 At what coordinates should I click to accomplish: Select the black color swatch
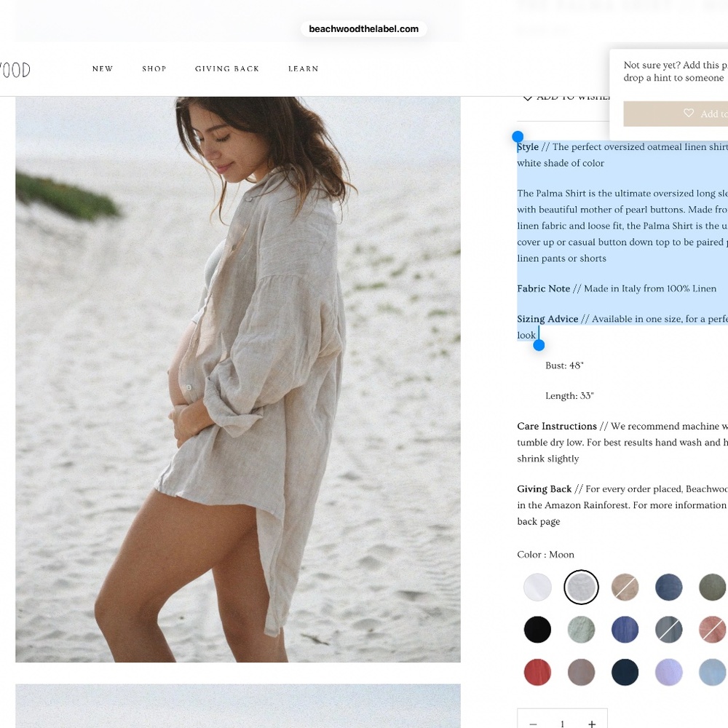[x=537, y=630]
